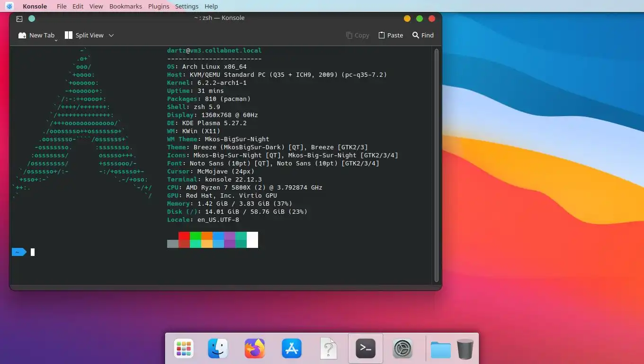Open the question-mark document icon in dock
Viewport: 644px width, 364px height.
329,349
